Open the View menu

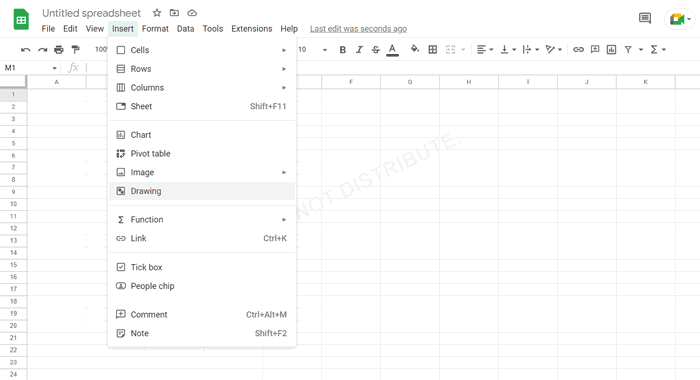[x=95, y=29]
